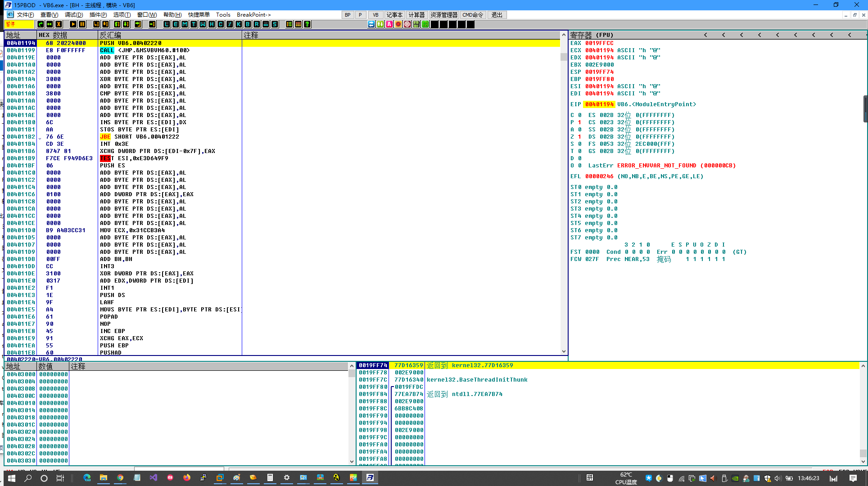The width and height of the screenshot is (868, 486).
Task: Open Windows list with W icon
Action: coord(203,24)
